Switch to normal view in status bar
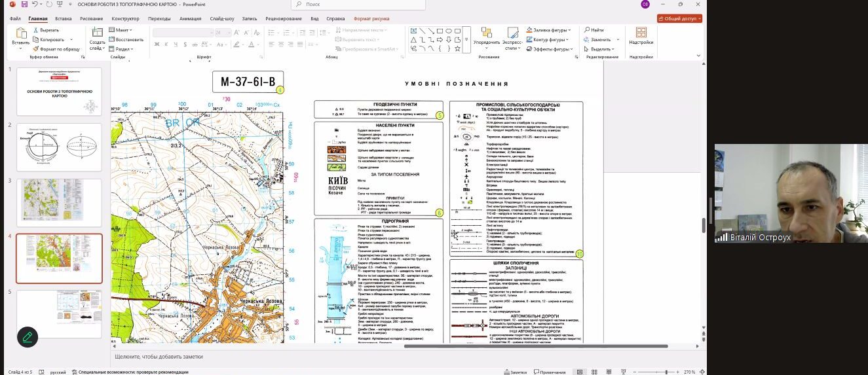The height and width of the screenshot is (375, 868). point(579,372)
